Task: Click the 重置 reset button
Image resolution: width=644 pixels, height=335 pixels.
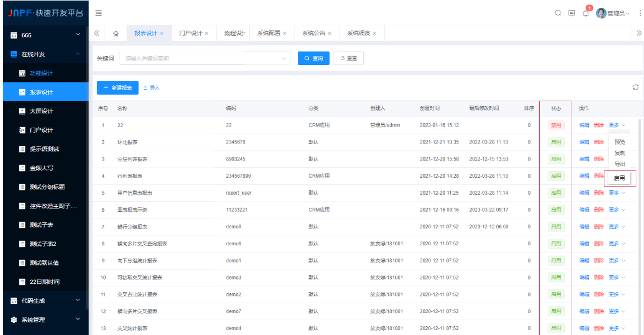Action: coord(349,58)
